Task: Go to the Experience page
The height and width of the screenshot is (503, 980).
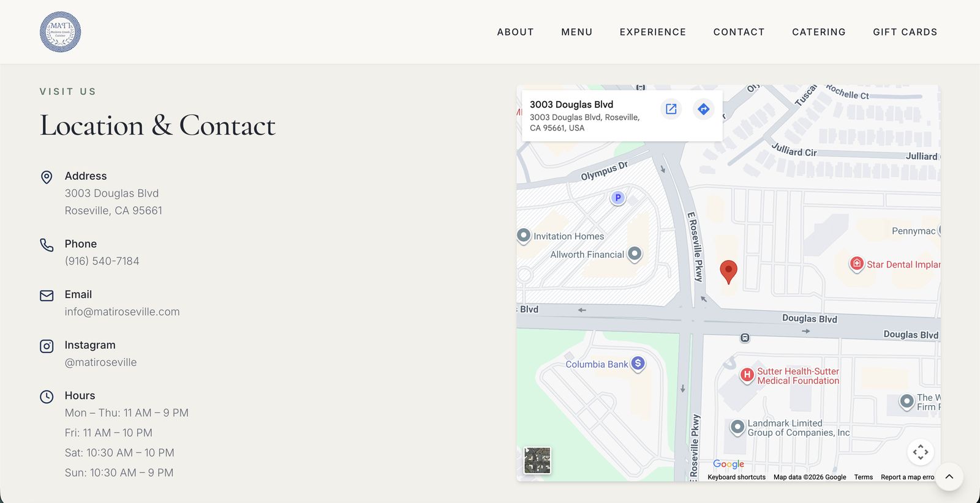Action: [652, 32]
